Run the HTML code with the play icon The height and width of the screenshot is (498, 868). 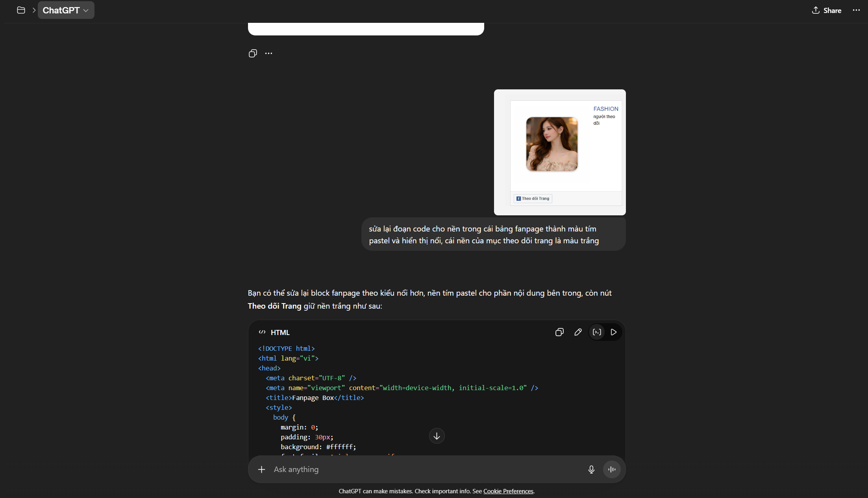(613, 332)
